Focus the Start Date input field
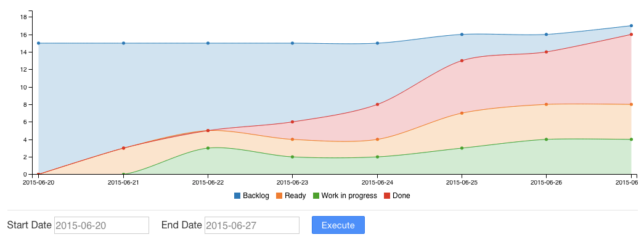This screenshot has height=237, width=644. (102, 225)
